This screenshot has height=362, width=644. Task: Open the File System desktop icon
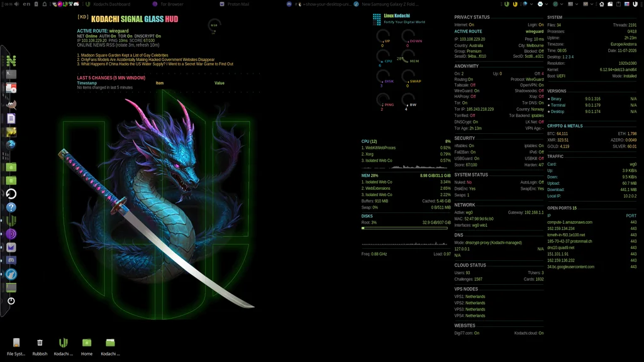tap(16, 346)
